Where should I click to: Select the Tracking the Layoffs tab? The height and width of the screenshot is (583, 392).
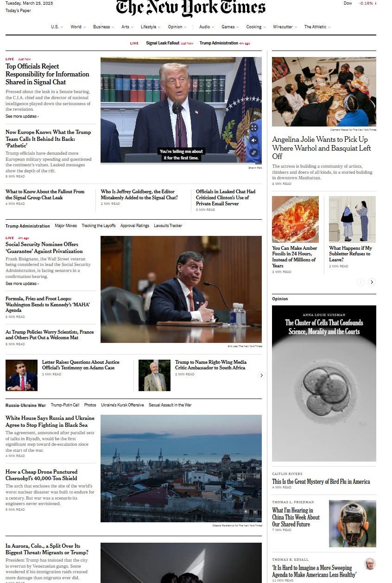(x=99, y=226)
